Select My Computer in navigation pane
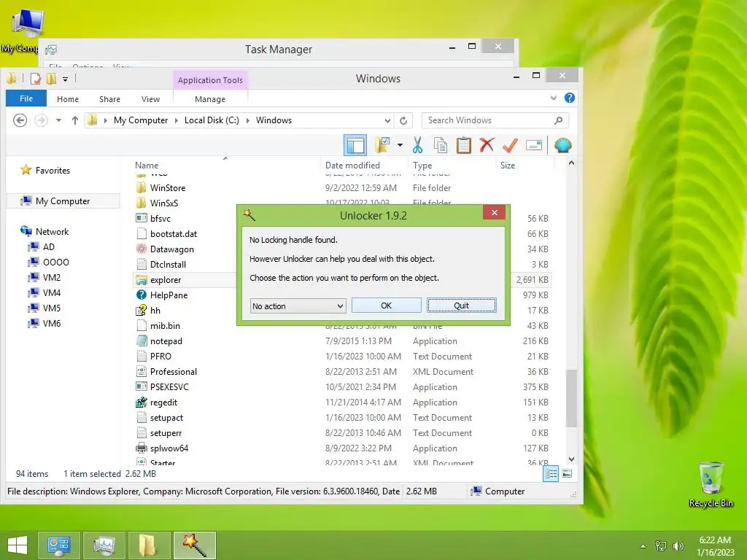 [63, 201]
